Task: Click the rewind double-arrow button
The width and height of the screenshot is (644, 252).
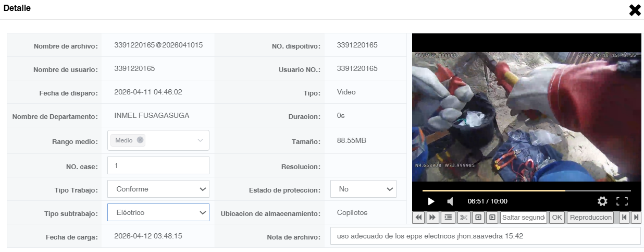Action: (419, 218)
